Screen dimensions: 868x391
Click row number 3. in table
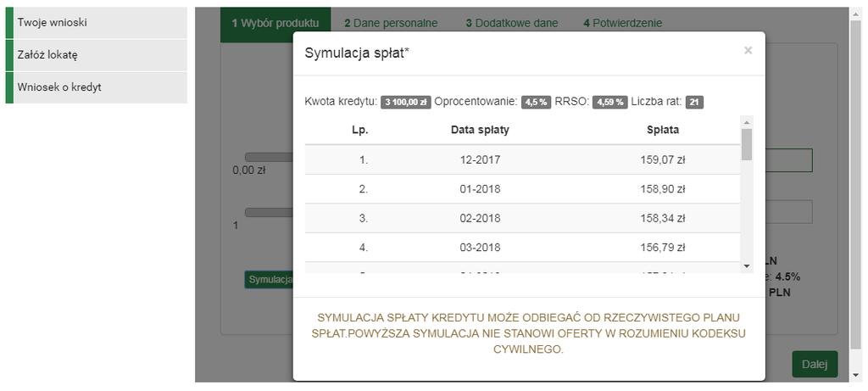[363, 218]
